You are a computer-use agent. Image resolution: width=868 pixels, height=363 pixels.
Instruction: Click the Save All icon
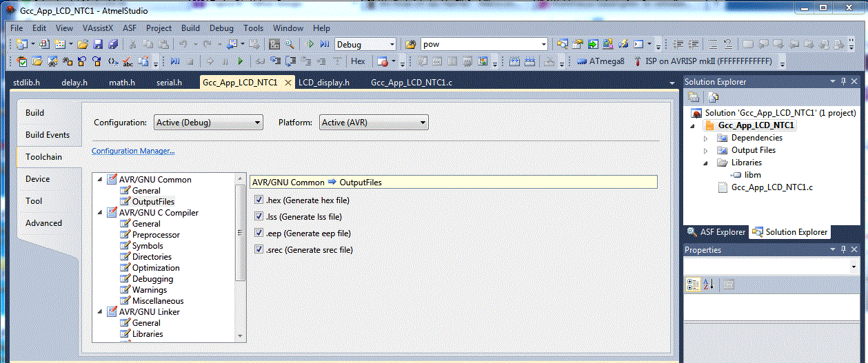tap(113, 44)
